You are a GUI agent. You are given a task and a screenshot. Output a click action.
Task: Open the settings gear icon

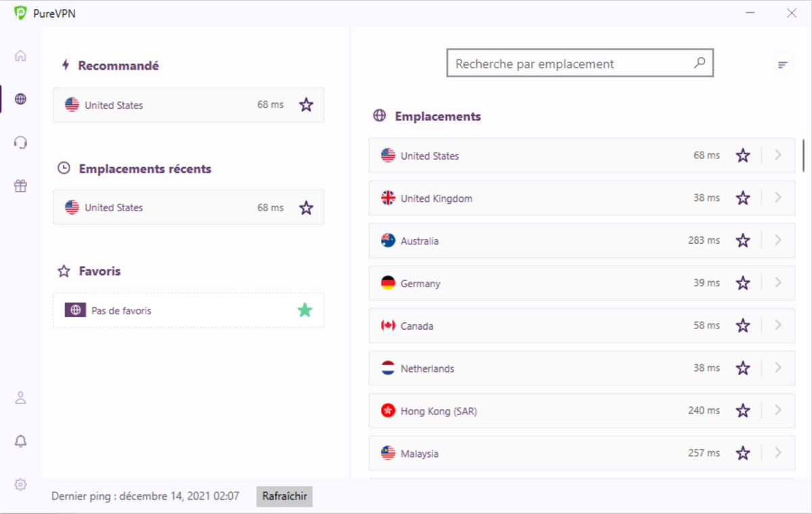pyautogui.click(x=20, y=484)
